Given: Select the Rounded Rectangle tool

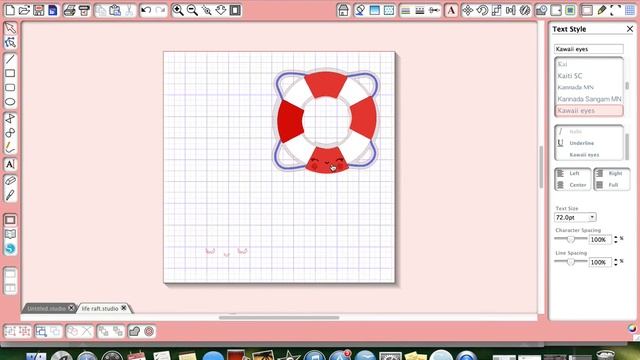Looking at the screenshot, I should point(10,87).
